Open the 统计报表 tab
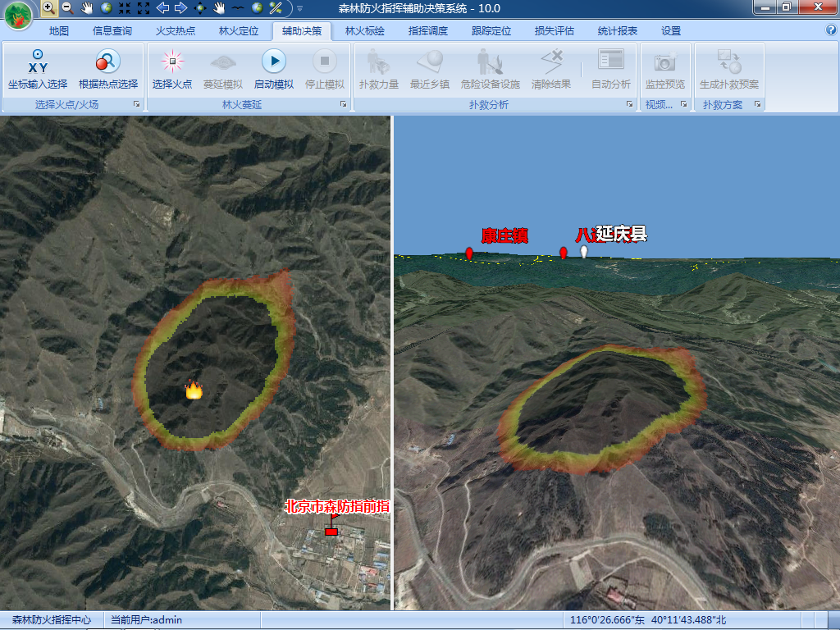The width and height of the screenshot is (840, 630). [x=618, y=31]
